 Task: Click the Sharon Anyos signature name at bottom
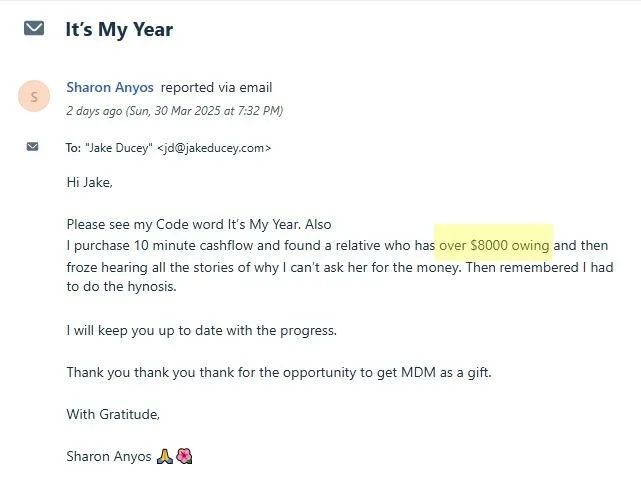coord(109,456)
